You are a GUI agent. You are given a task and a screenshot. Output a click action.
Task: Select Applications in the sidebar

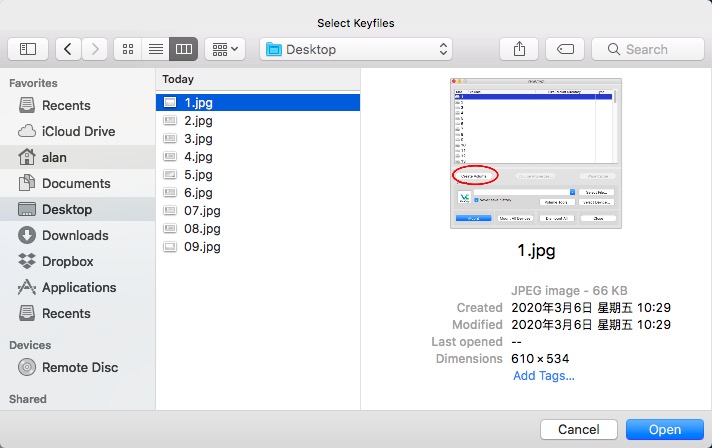point(79,287)
